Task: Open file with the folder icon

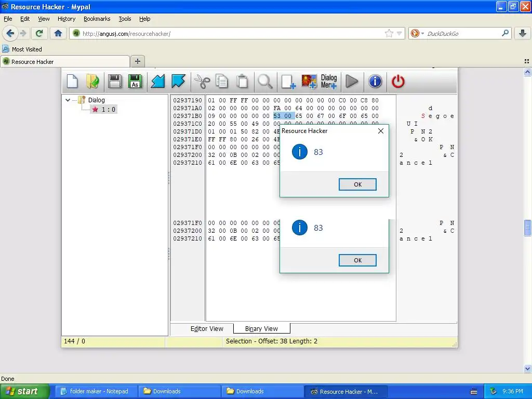Action: (92, 82)
